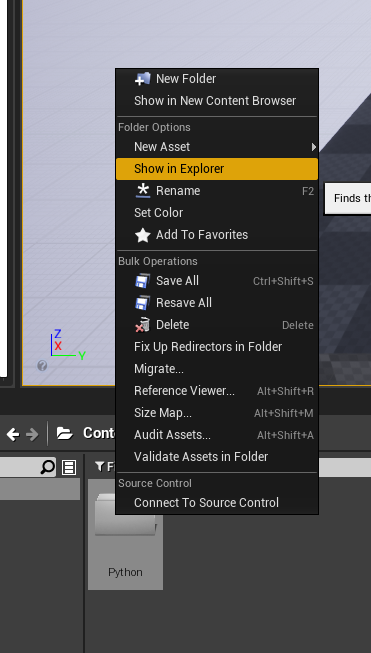371x653 pixels.
Task: Select the Python folder thumbnail
Action: point(125,534)
